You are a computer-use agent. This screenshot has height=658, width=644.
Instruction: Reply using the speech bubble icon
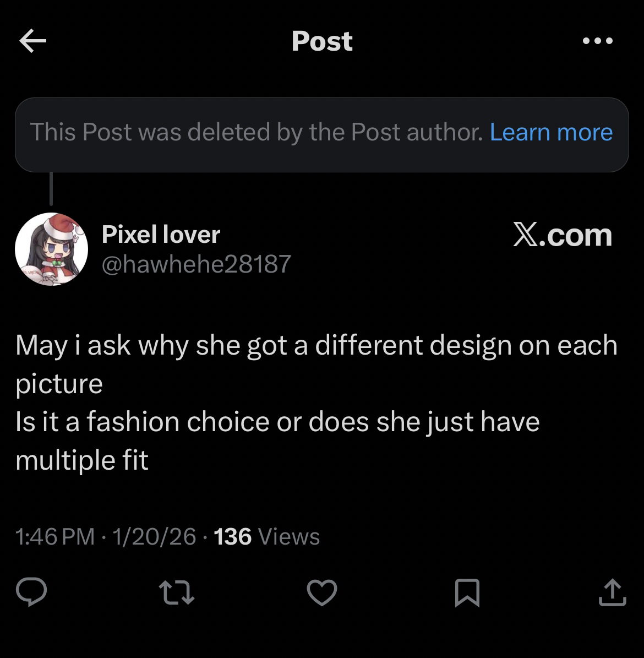(x=31, y=594)
